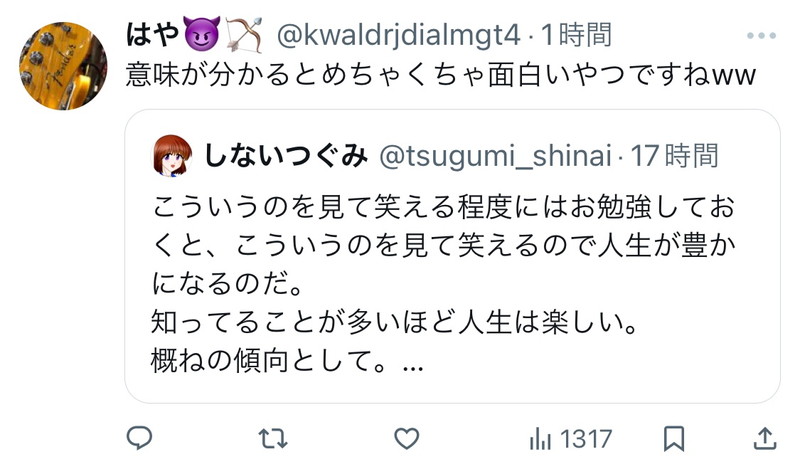The image size is (800, 474).
Task: Go to the はや display name profile
Action: pos(152,35)
